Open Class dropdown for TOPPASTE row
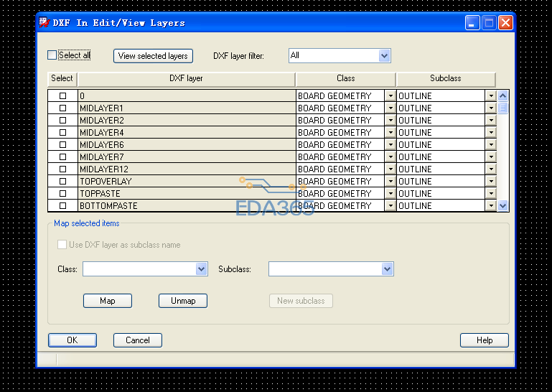Screen dimensions: 552x392 pyautogui.click(x=390, y=193)
